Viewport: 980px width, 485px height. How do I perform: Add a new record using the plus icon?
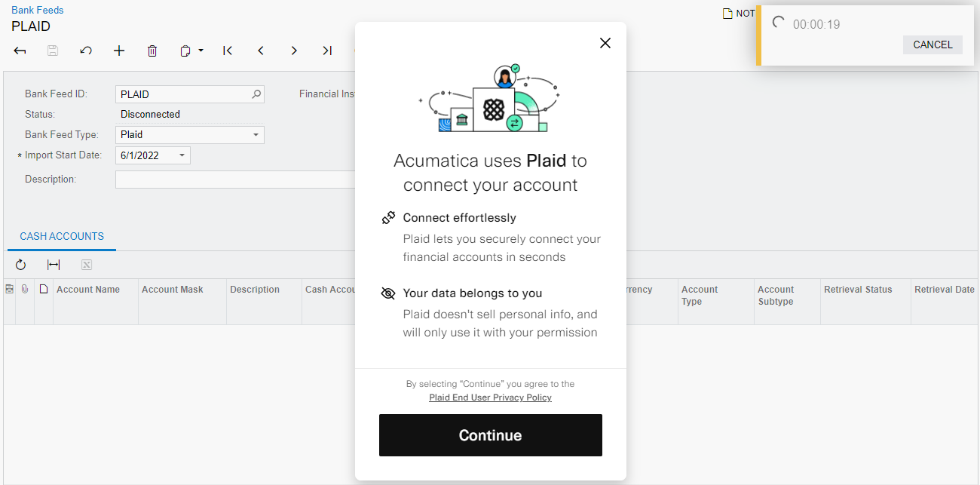pos(119,51)
